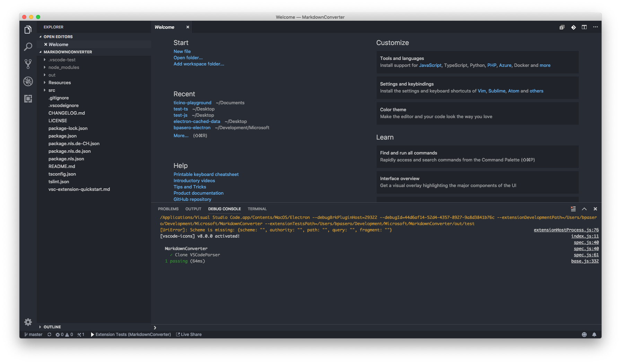Toggle word wrap in Debug Console

573,209
